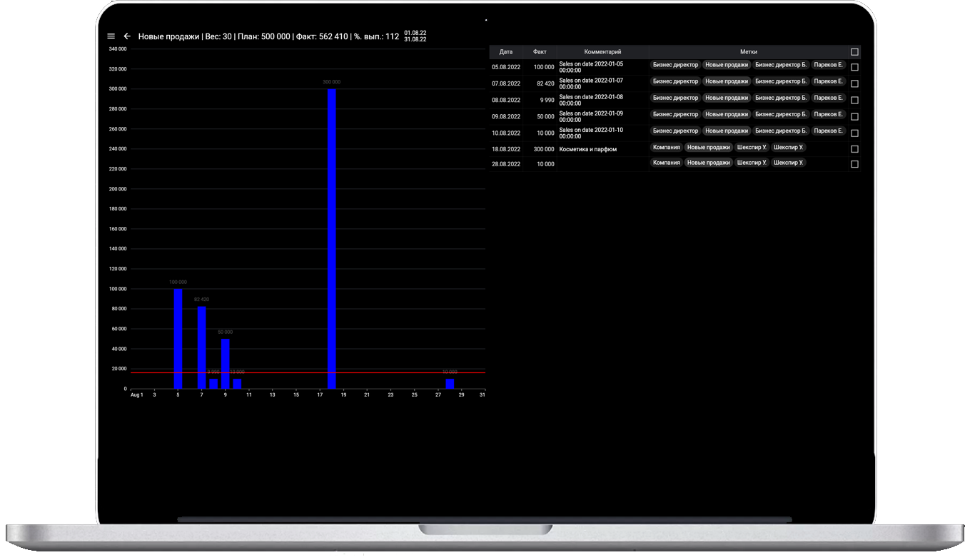The width and height of the screenshot is (965, 560).
Task: Click the Метки column header
Action: [x=748, y=52]
